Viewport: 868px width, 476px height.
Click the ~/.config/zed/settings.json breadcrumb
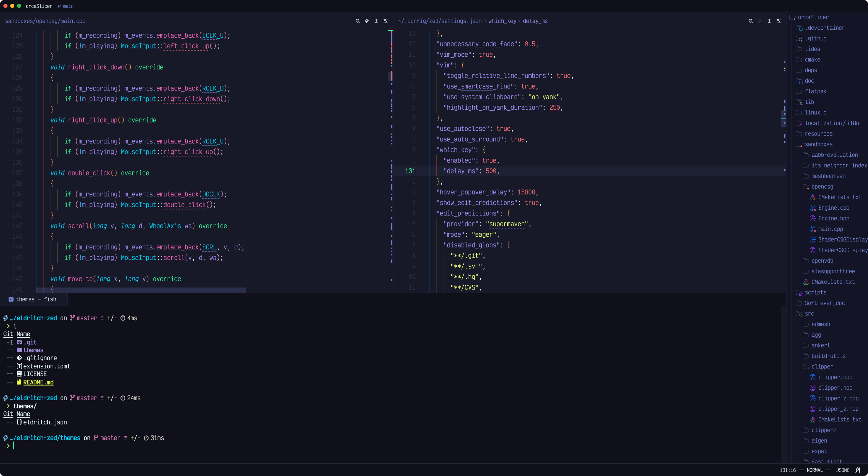pyautogui.click(x=440, y=21)
